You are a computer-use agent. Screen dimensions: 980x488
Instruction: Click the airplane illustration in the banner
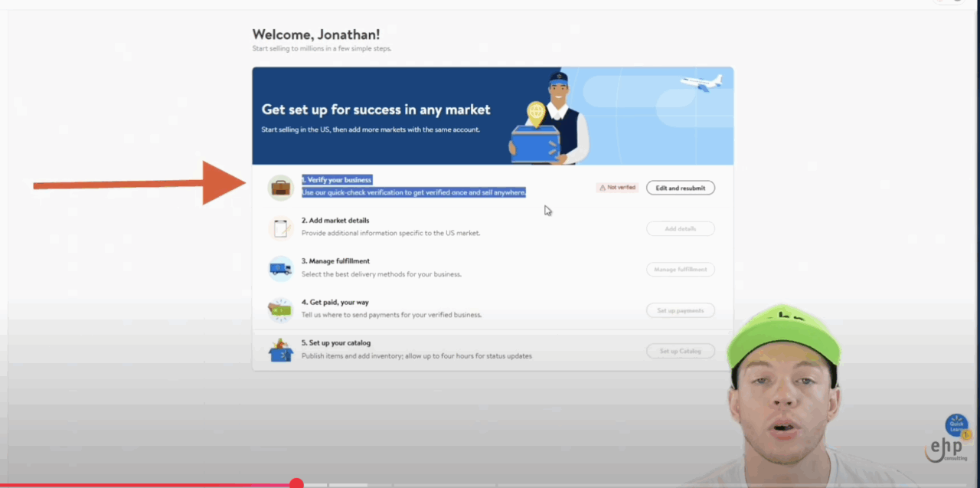(x=701, y=82)
